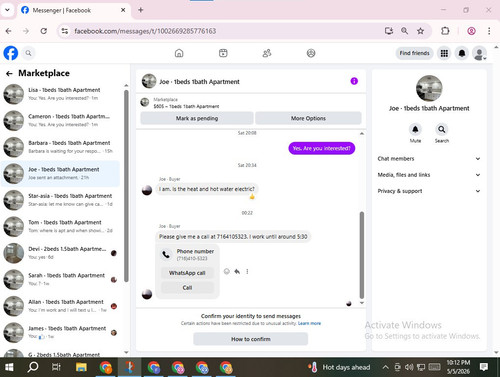Viewport: 500px width, 377px height.
Task: React to the message with the emoji icon
Action: tap(227, 271)
